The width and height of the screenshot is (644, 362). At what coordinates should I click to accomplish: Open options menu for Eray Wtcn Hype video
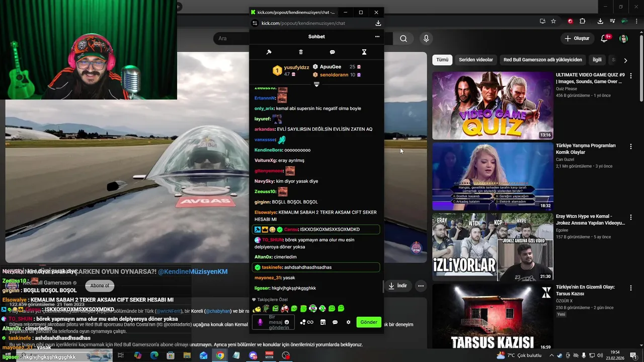pos(631,217)
